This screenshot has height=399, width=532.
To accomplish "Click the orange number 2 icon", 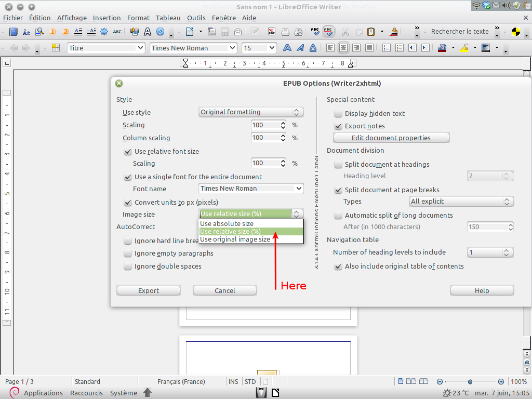I will [65, 32].
